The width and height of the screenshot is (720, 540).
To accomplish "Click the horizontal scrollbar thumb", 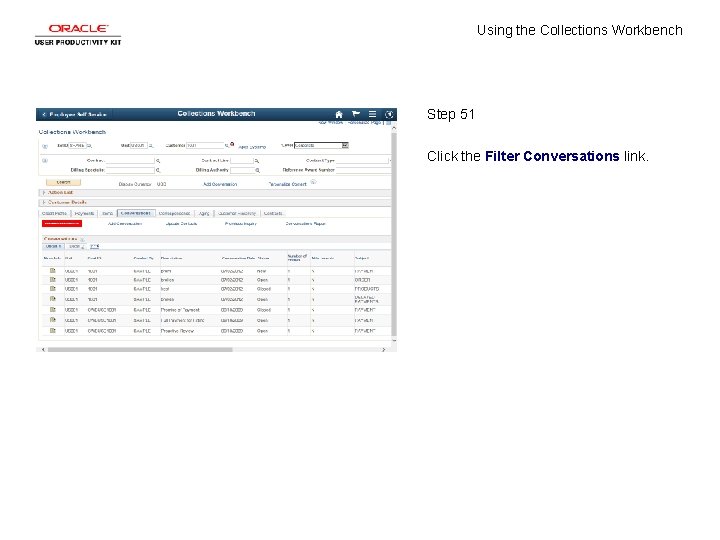I will tap(140, 350).
